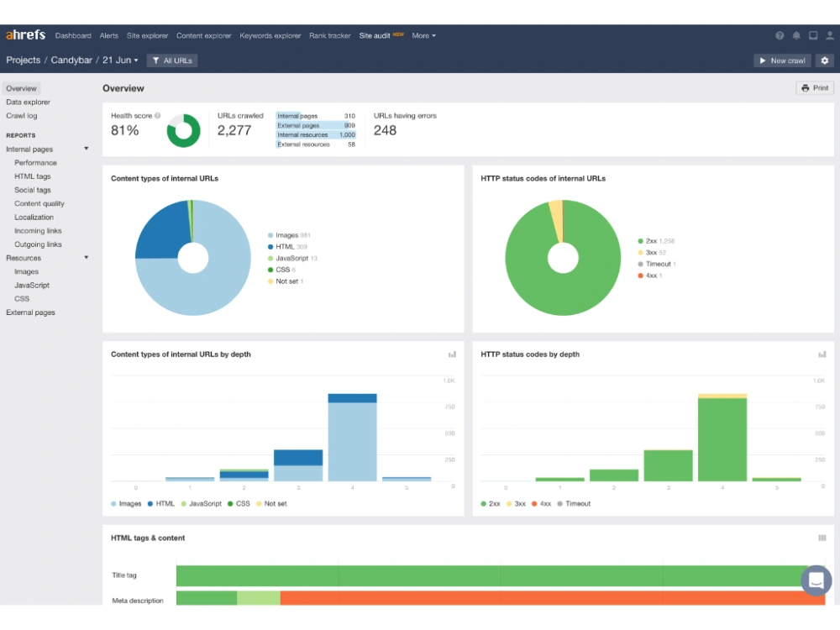Open CSS under Resources

point(22,299)
